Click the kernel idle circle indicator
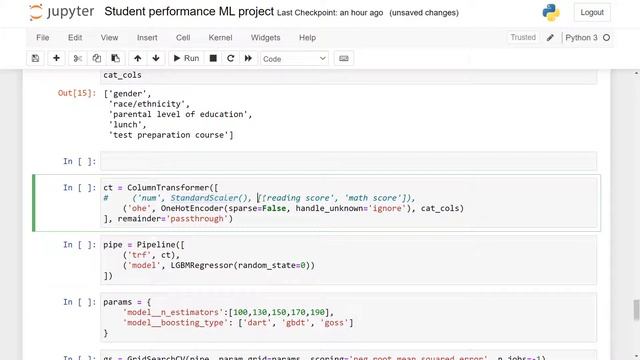The height and width of the screenshot is (360, 640). point(607,38)
